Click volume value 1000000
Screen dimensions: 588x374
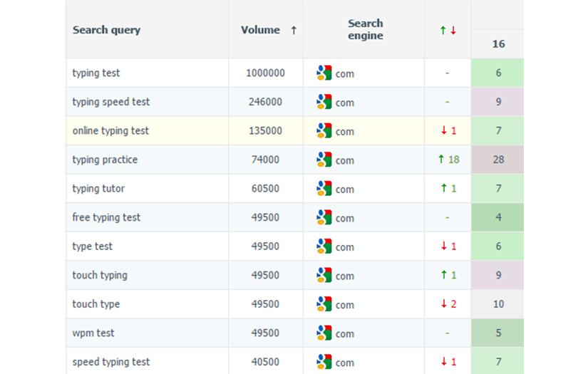click(265, 73)
